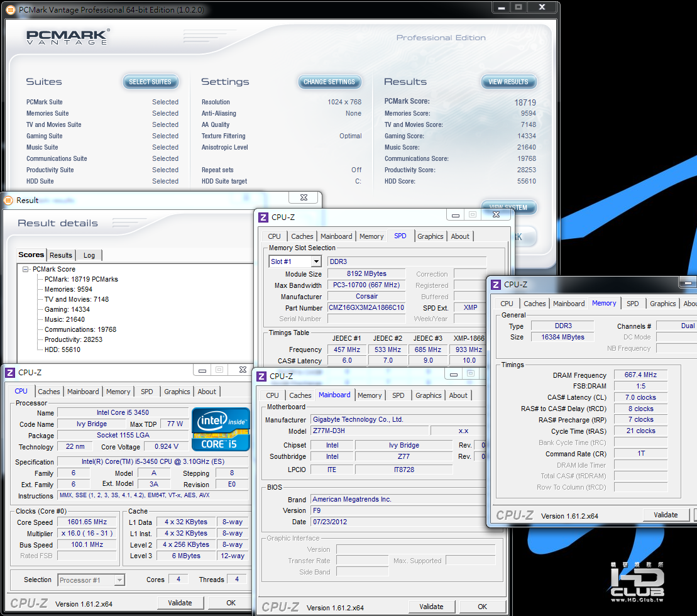
Task: Close the Result details dialog
Action: (304, 197)
